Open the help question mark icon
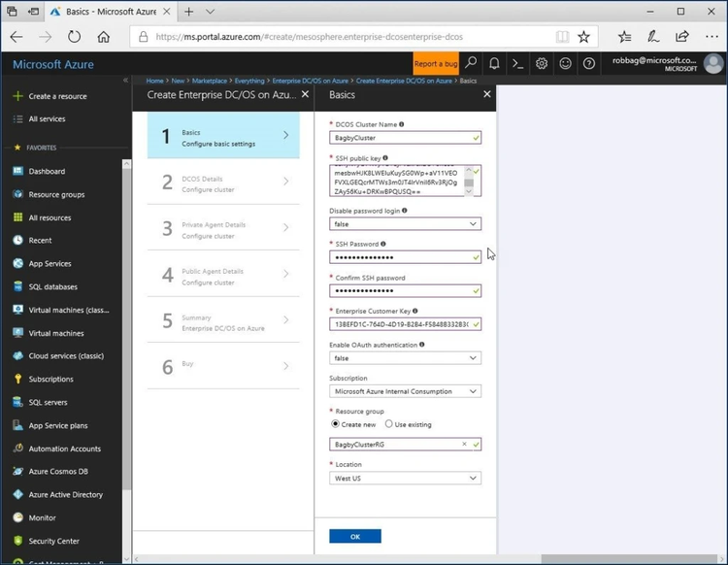The image size is (728, 565). coord(588,64)
